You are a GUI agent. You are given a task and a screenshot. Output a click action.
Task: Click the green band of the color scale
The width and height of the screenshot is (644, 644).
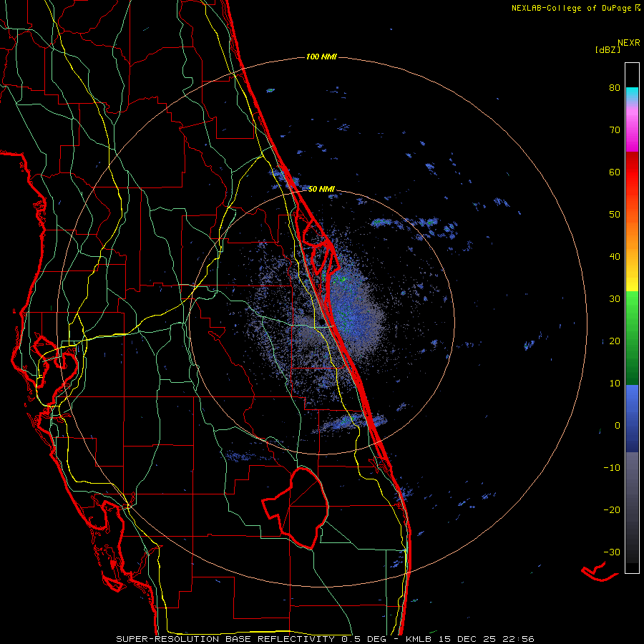coord(632,338)
